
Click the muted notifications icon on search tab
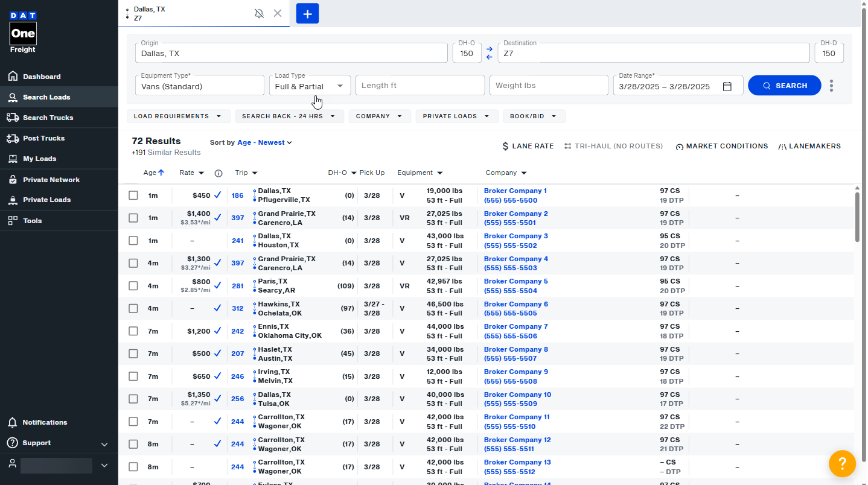[x=259, y=13]
